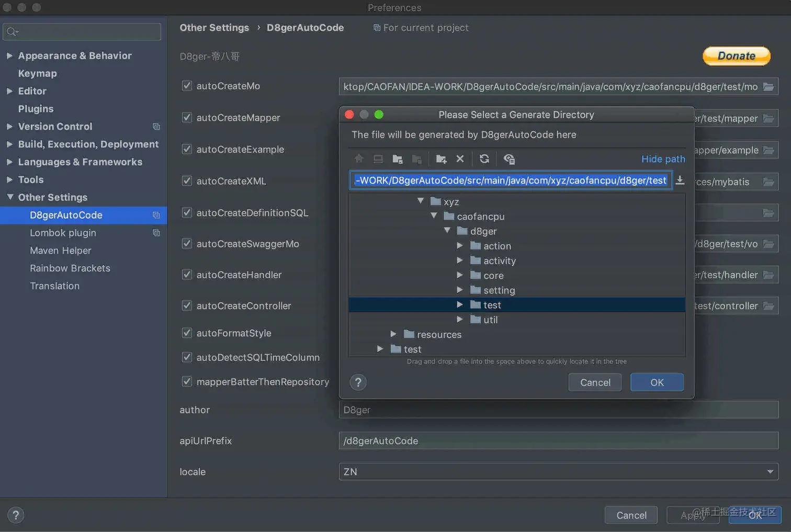Click the settings search field

[82, 31]
